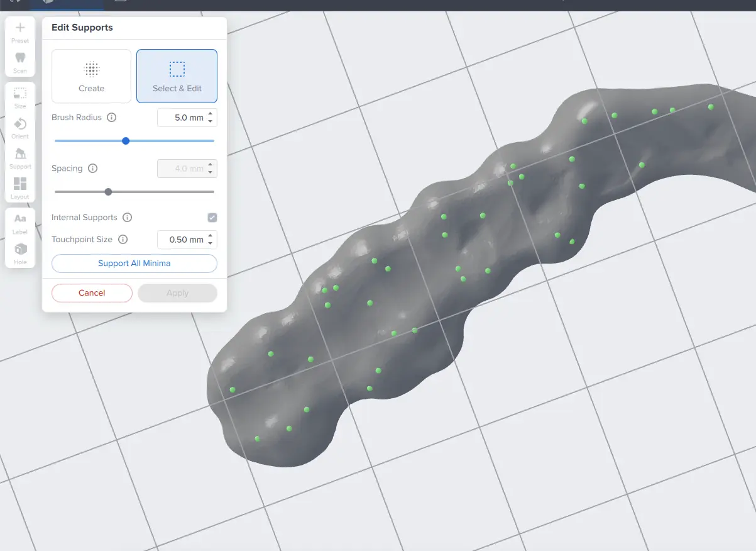Increase Brush Radius with up arrow
The image size is (756, 551).
click(211, 114)
